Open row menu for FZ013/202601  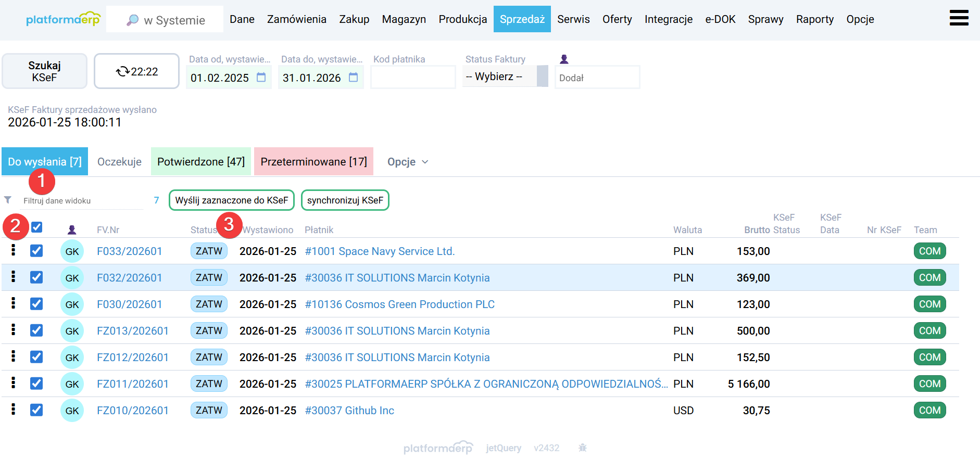pyautogui.click(x=14, y=330)
